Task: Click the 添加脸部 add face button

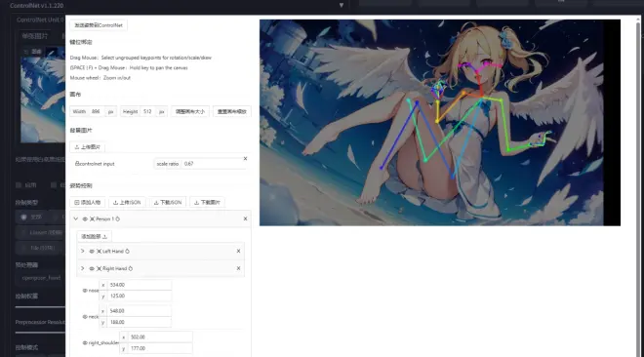Action: click(94, 236)
